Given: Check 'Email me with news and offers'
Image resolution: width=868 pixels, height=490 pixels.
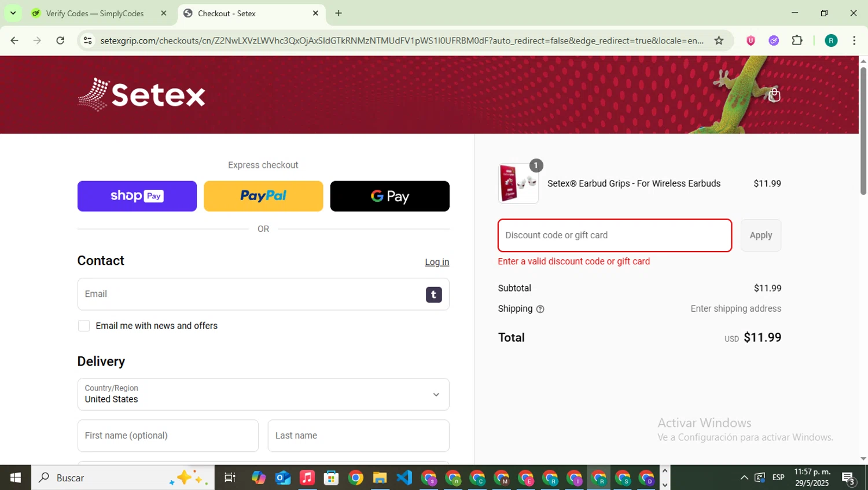Looking at the screenshot, I should coord(84,326).
